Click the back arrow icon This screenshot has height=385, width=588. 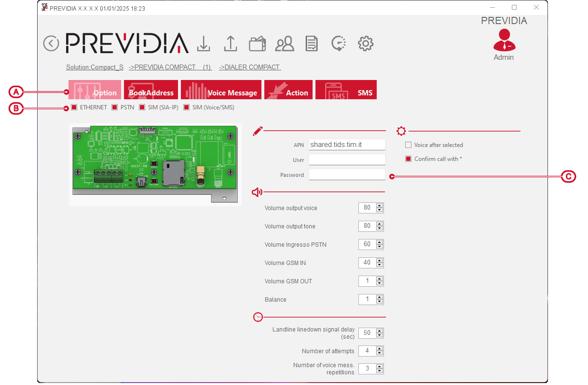coord(51,43)
